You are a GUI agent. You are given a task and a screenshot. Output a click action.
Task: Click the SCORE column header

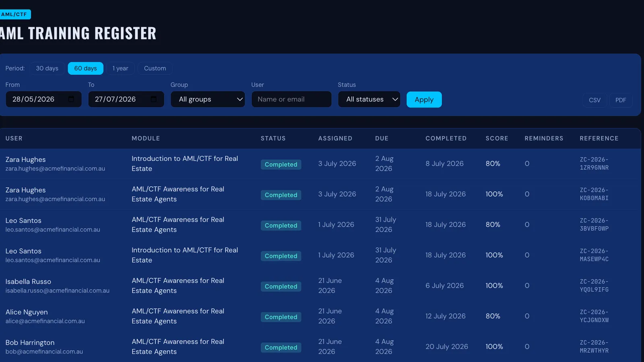(497, 138)
